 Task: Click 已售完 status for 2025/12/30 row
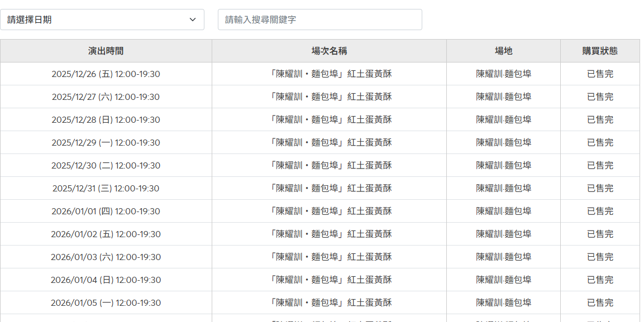pos(600,165)
